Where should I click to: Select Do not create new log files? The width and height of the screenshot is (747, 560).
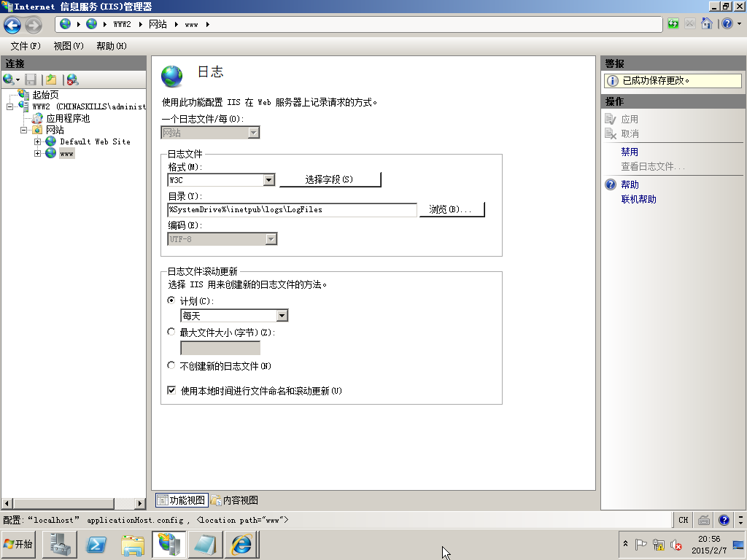coord(171,365)
